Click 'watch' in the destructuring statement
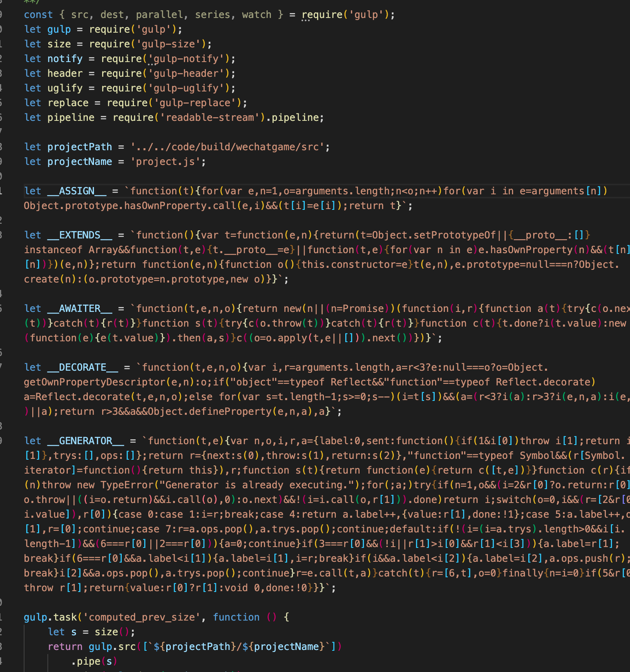Viewport: 630px width, 672px height. coord(257,15)
